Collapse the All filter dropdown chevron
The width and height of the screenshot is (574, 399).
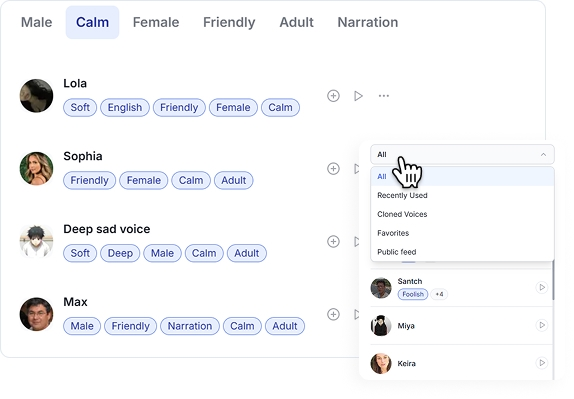[543, 154]
